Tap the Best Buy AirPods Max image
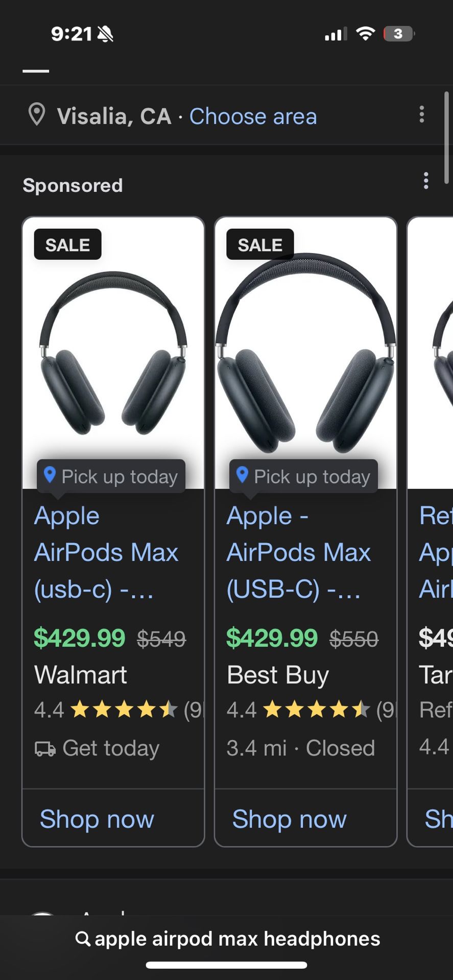This screenshot has height=980, width=453. tap(305, 352)
